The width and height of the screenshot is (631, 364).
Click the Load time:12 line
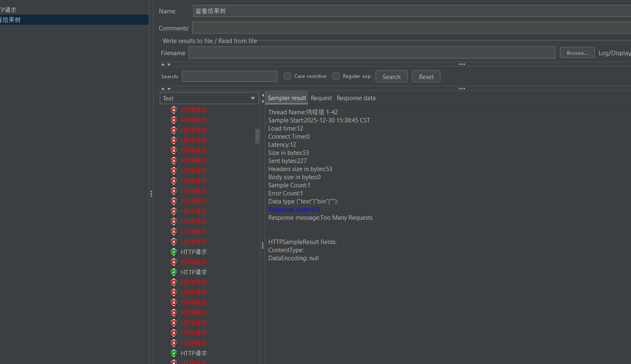pos(286,128)
